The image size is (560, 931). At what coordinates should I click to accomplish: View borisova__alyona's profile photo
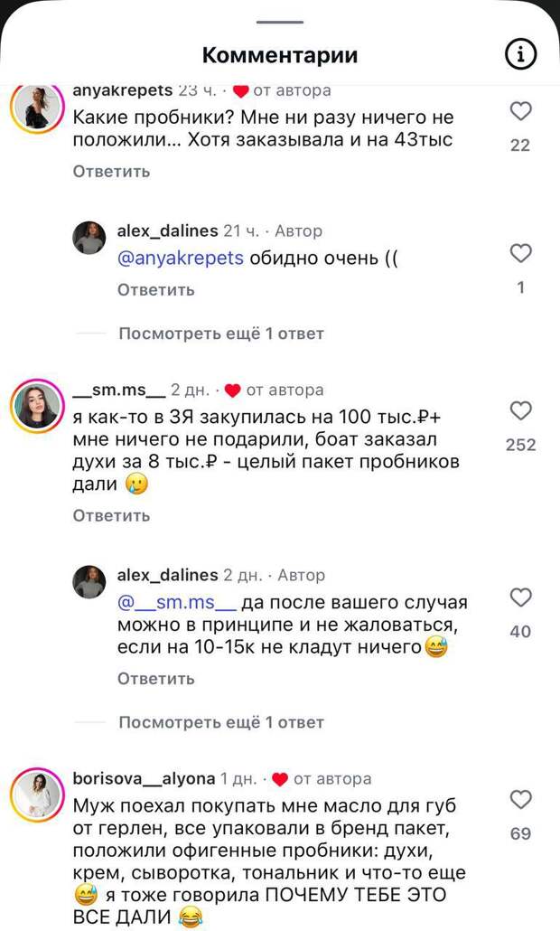37,795
